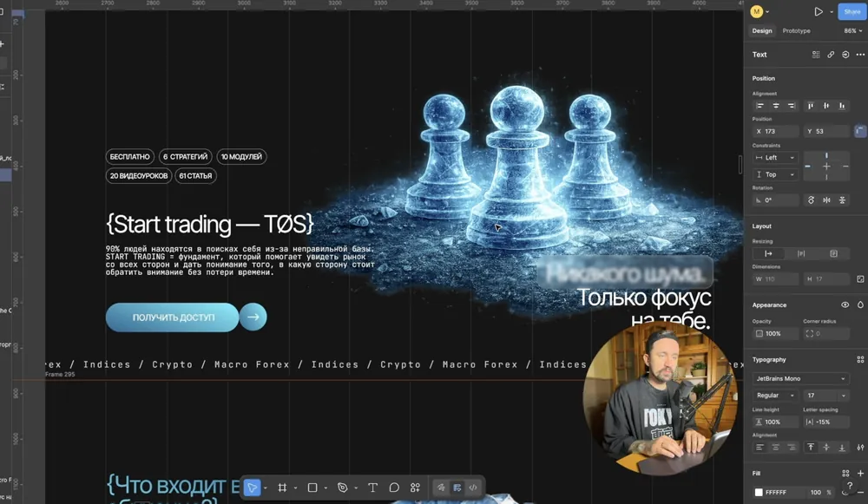The image size is (868, 504).
Task: Open the JetBrains Mono font dropdown
Action: (800, 378)
